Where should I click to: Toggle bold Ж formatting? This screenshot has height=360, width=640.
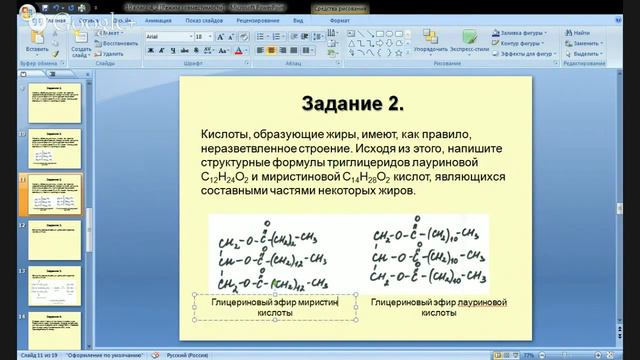pyautogui.click(x=151, y=51)
